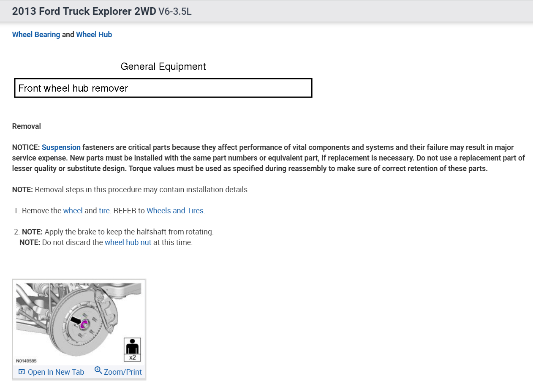
Task: Click the purple highlighted hub nut
Action: pyautogui.click(x=84, y=325)
